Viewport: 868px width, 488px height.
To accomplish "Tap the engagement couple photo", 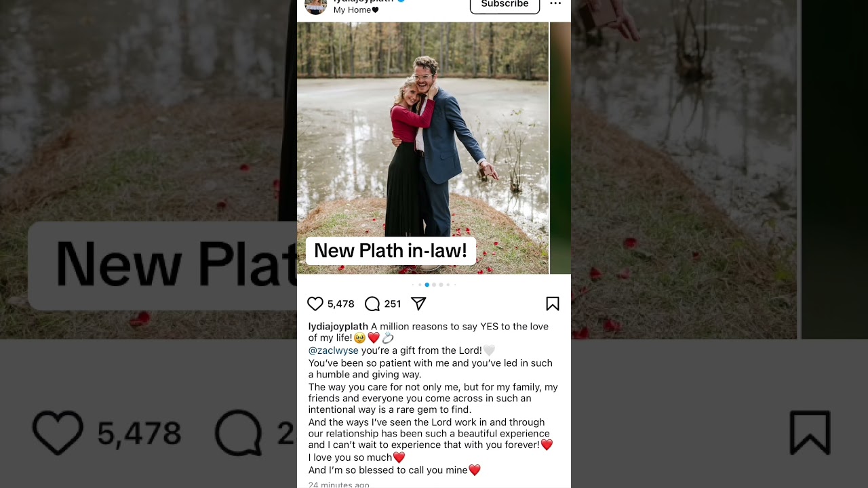I will click(x=422, y=148).
